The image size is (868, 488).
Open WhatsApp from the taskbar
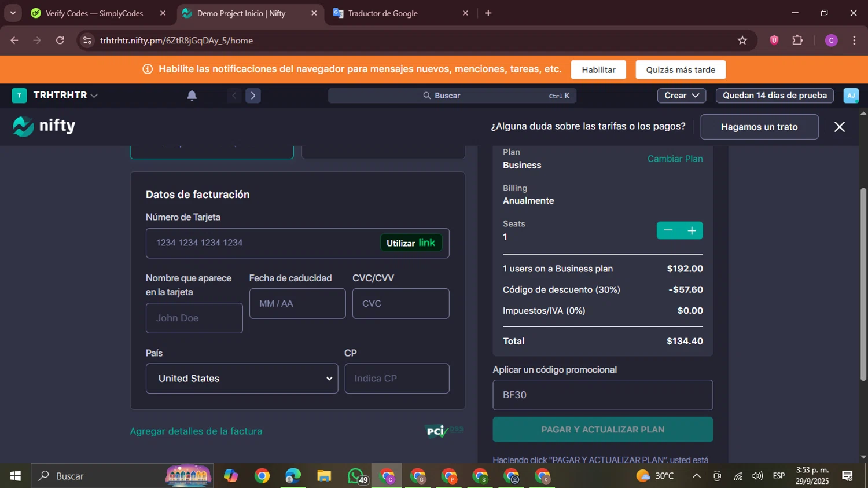pyautogui.click(x=356, y=476)
